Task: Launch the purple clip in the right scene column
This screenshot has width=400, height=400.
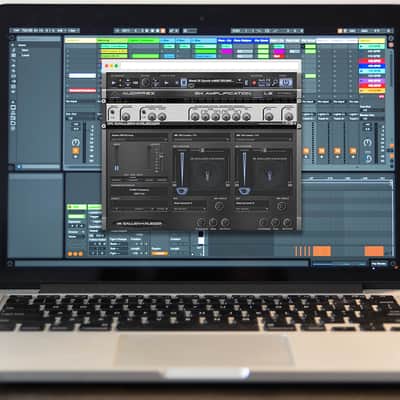Action: click(x=372, y=81)
